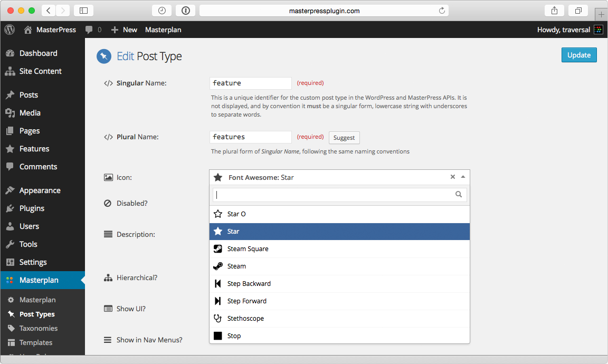Click the Update button
Viewport: 608px width, 364px height.
[x=579, y=55]
